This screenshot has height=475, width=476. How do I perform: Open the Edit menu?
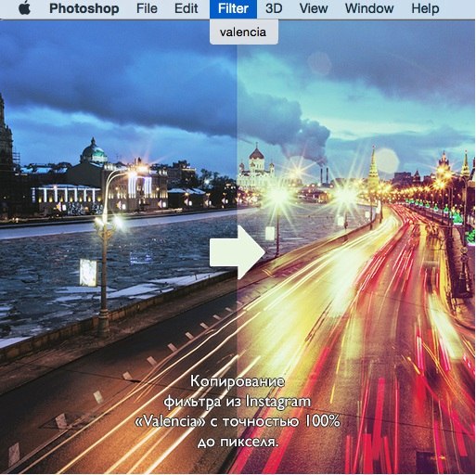[x=187, y=8]
